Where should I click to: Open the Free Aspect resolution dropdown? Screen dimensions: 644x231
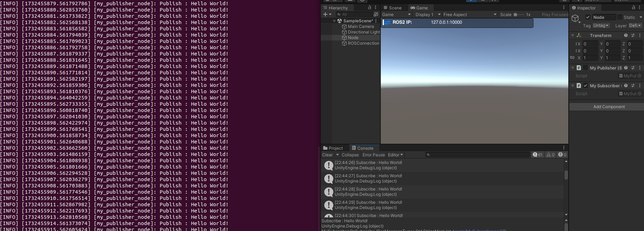click(469, 14)
